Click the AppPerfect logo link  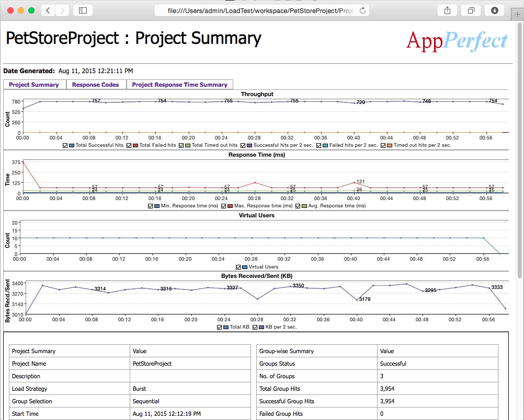pyautogui.click(x=457, y=41)
